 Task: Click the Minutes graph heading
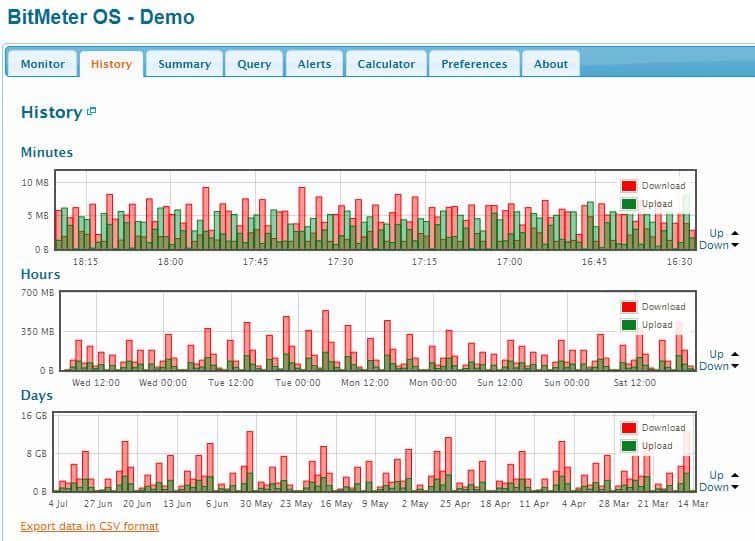click(47, 152)
